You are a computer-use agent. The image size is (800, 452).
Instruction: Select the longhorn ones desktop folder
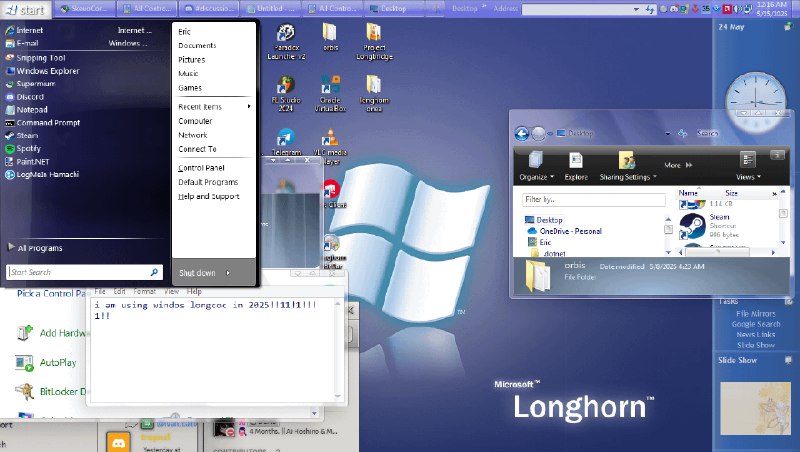pyautogui.click(x=374, y=94)
